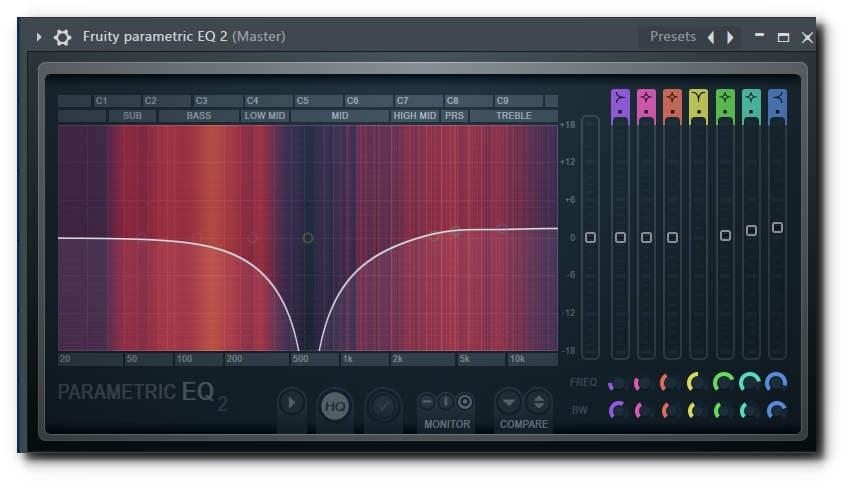847x484 pixels.
Task: Click green band 5 BW knob
Action: coord(723,411)
